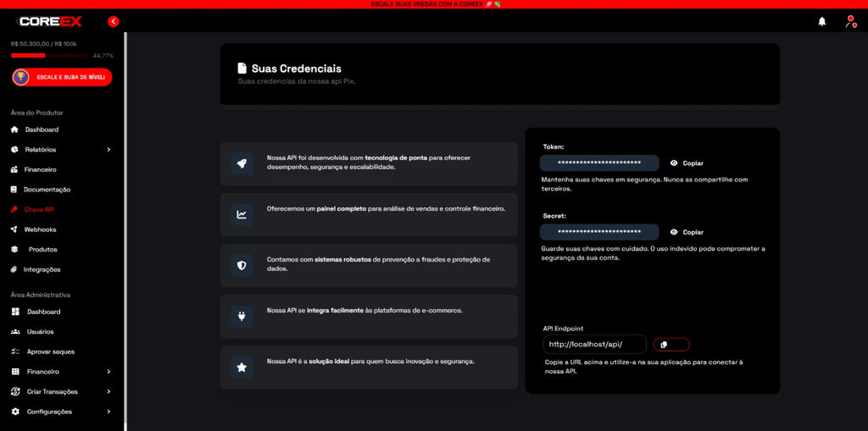
Task: Click the star icon in last feature card
Action: [x=242, y=367]
